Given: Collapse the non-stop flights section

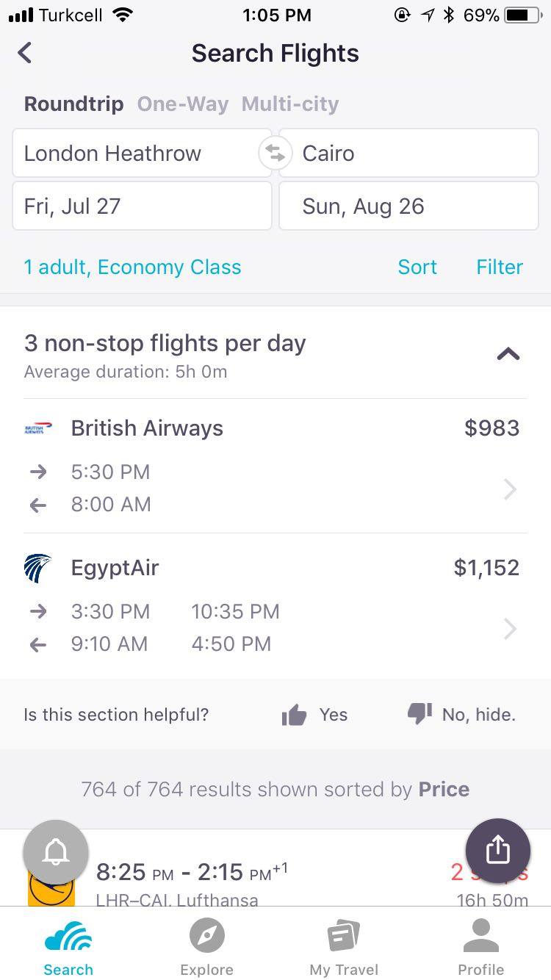Looking at the screenshot, I should [x=508, y=354].
